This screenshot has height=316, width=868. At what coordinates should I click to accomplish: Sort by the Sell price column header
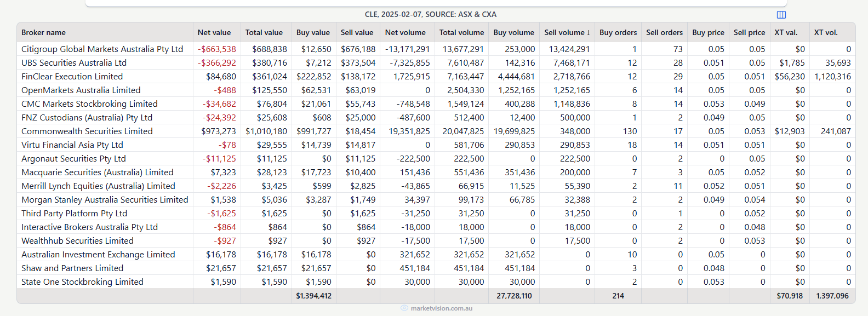750,32
